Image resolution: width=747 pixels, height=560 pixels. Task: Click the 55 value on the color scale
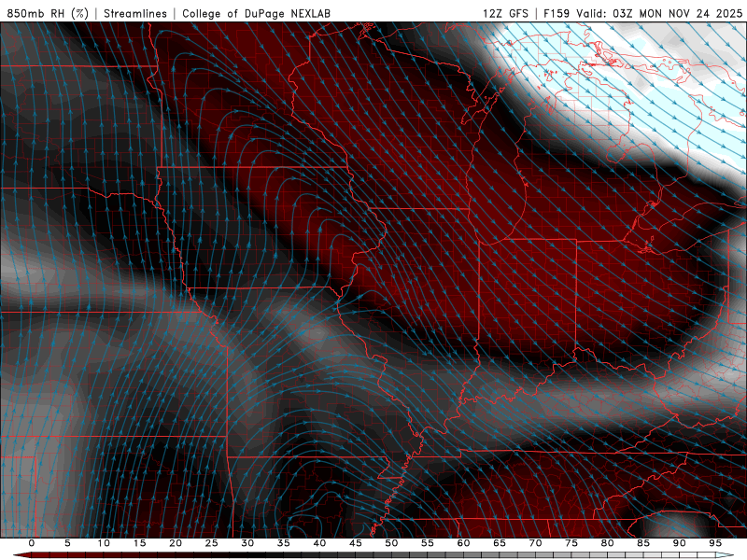pyautogui.click(x=428, y=543)
